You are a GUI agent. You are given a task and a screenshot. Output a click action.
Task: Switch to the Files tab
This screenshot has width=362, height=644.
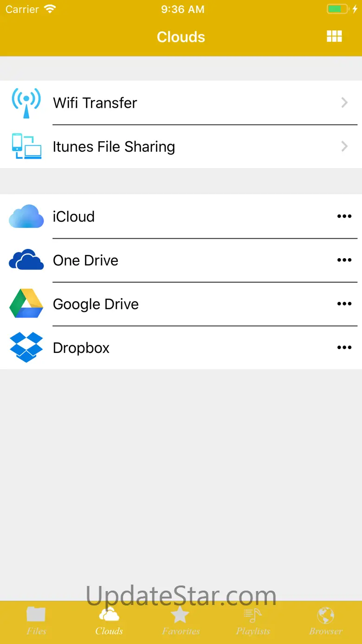pos(36,621)
